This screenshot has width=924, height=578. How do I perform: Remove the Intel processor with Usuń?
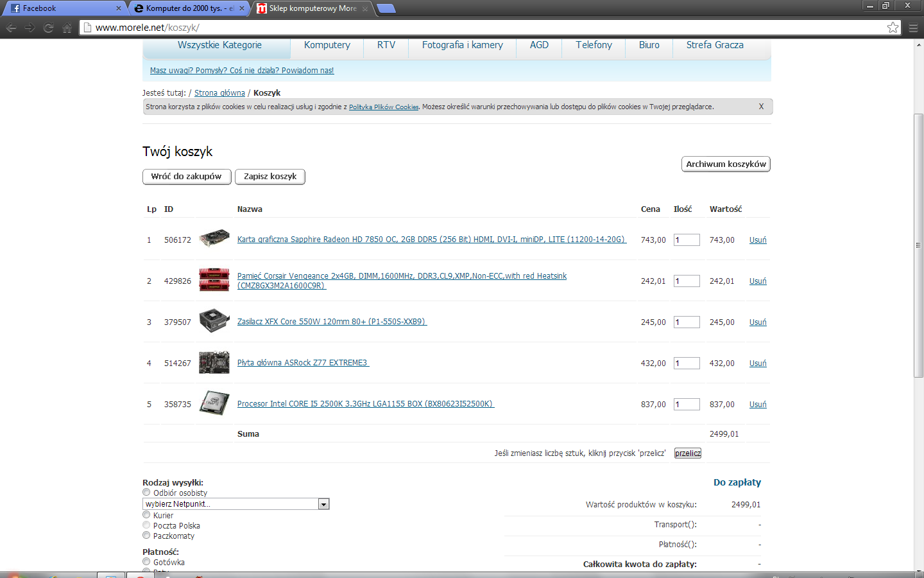(758, 405)
